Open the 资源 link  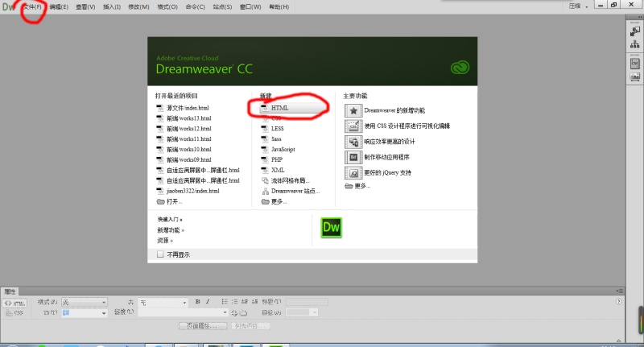[165, 241]
